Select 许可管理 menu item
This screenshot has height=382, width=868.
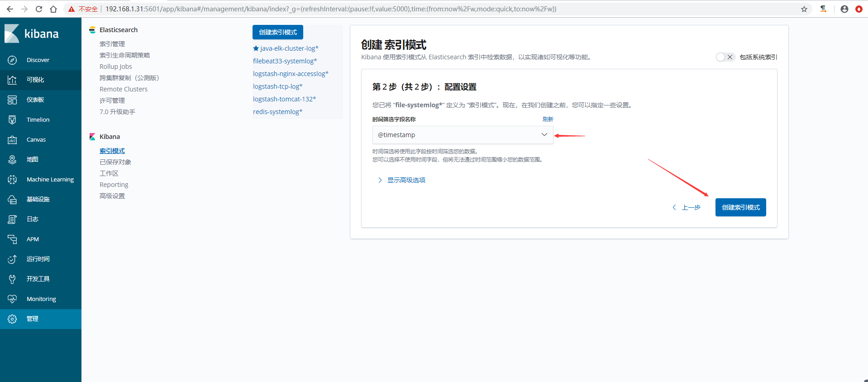112,100
